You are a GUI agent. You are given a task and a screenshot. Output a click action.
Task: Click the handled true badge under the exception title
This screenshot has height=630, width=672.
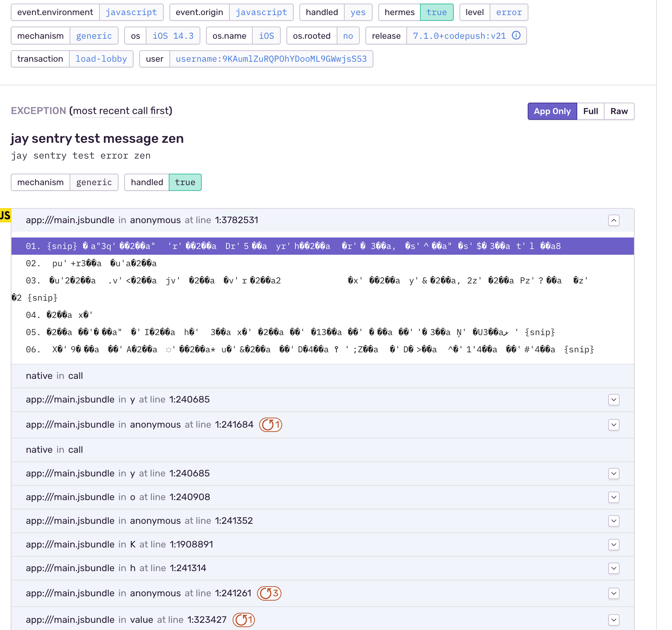click(185, 182)
